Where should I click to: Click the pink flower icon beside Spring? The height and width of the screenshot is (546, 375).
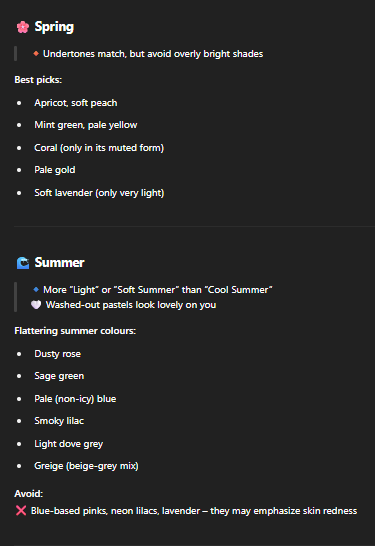[23, 27]
